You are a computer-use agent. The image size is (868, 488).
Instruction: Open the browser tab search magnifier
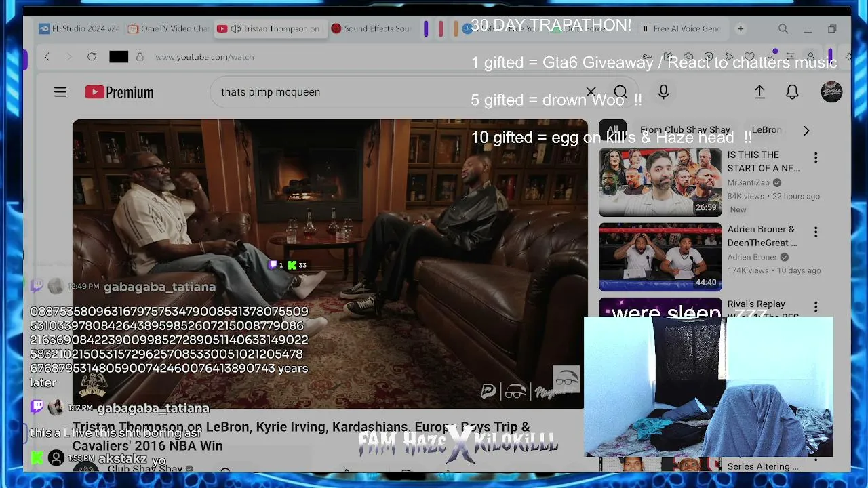point(783,29)
